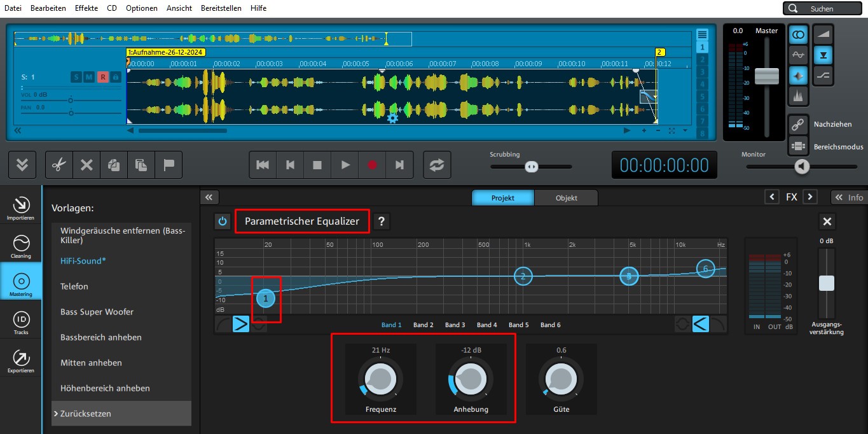Go to next FX with right arrow
Screen dimensions: 868x434
pyautogui.click(x=809, y=197)
